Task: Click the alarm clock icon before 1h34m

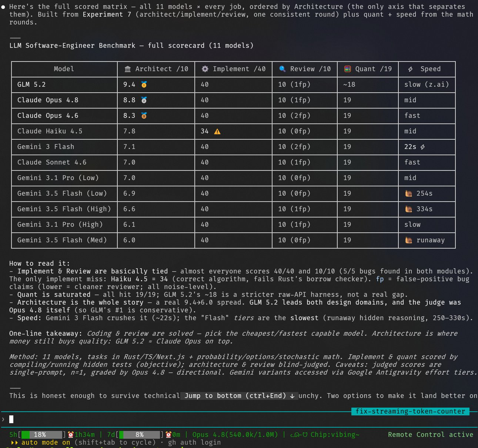Action: pos(71,435)
